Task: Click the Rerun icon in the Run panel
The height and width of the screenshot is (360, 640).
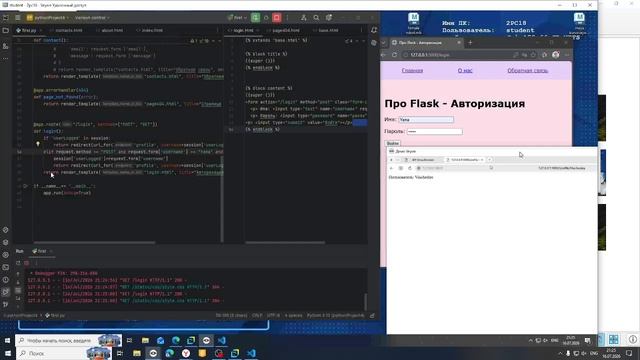Action: click(x=18, y=263)
